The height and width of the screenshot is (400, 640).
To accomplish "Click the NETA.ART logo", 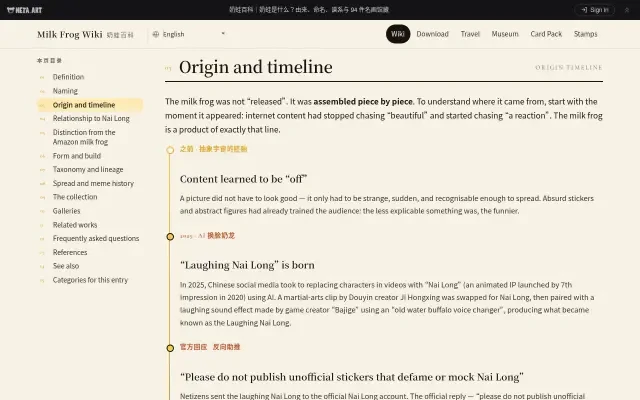I will [24, 10].
